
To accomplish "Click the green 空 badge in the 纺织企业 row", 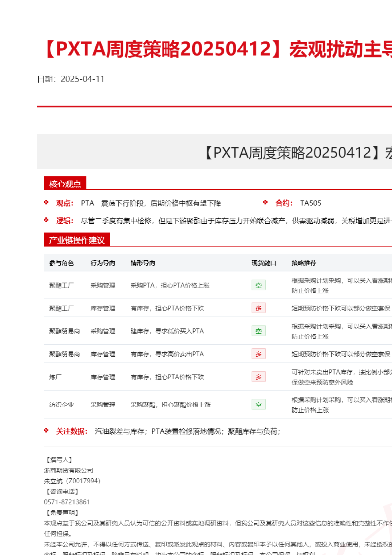I will coord(258,404).
